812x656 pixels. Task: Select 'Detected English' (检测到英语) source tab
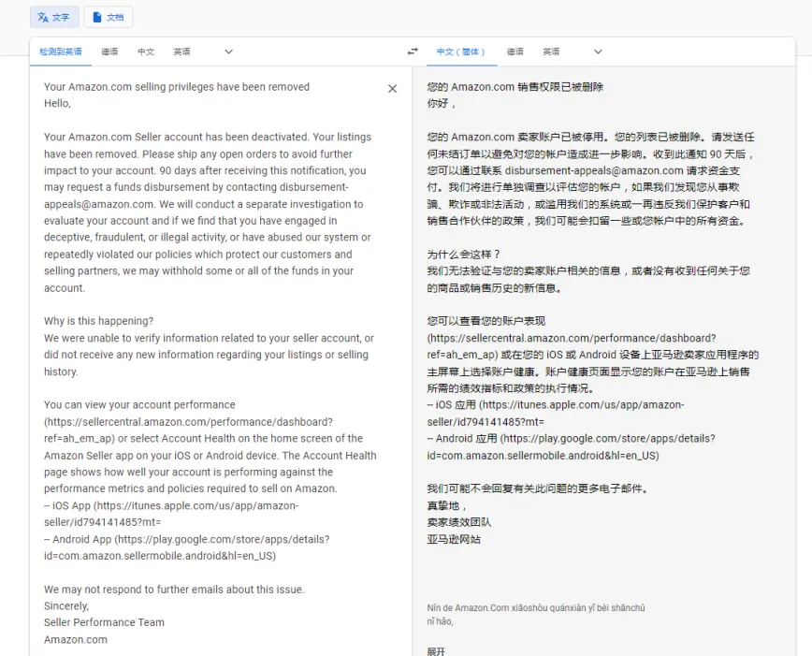pos(61,51)
